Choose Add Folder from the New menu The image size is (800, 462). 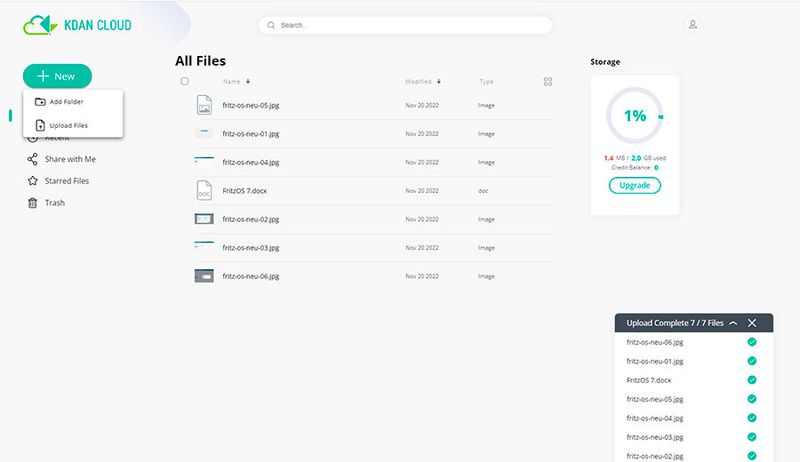(x=66, y=102)
